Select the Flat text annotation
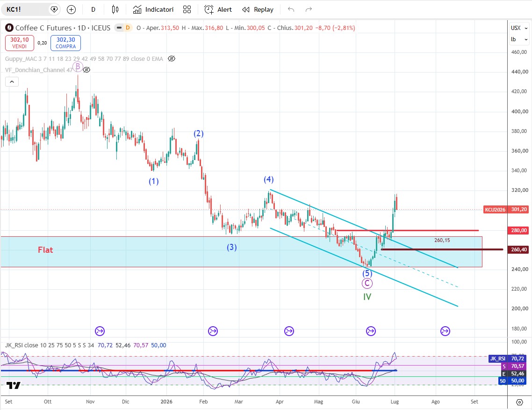The width and height of the screenshot is (532, 410). coord(45,250)
